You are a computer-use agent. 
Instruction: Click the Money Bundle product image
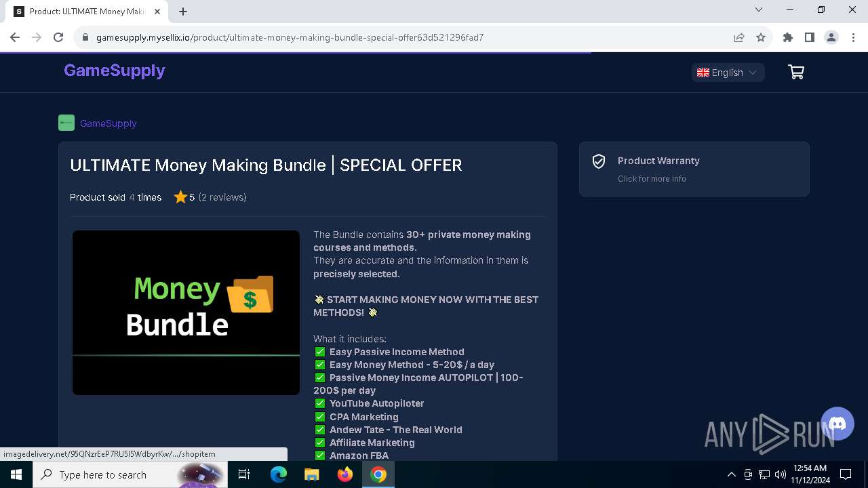[186, 312]
